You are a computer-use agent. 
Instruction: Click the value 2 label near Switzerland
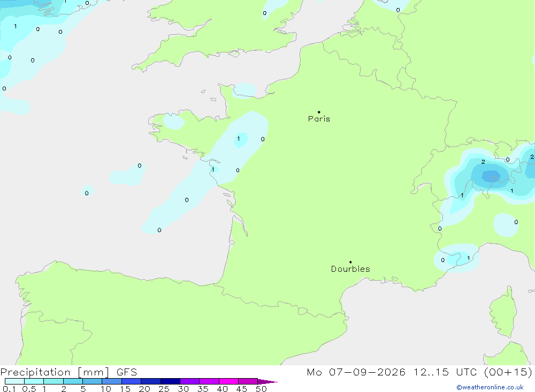pyautogui.click(x=483, y=162)
